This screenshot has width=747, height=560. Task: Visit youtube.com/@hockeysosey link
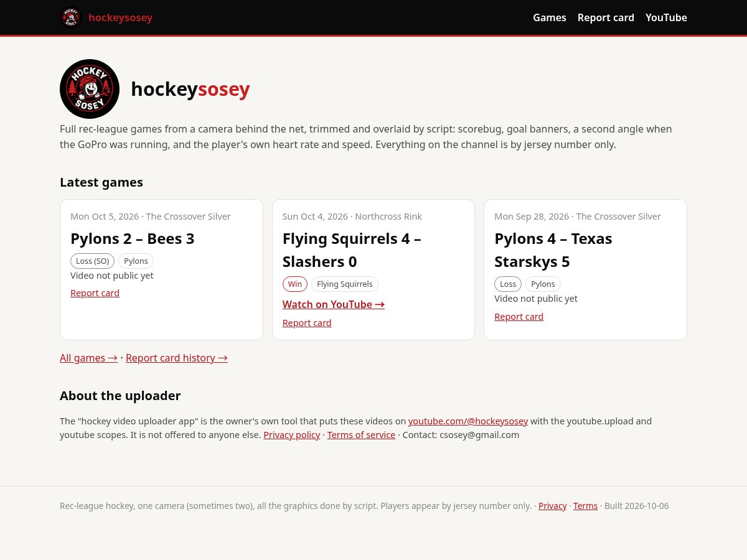[468, 421]
